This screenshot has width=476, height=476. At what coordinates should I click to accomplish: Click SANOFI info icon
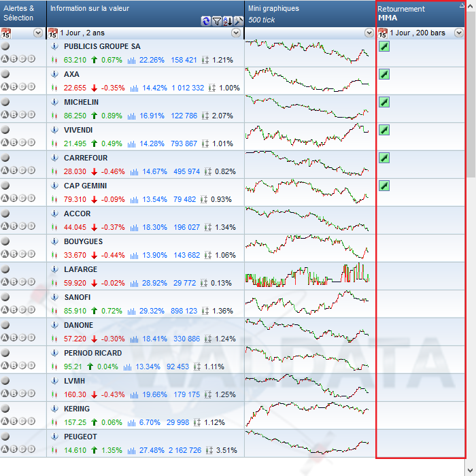click(54, 297)
